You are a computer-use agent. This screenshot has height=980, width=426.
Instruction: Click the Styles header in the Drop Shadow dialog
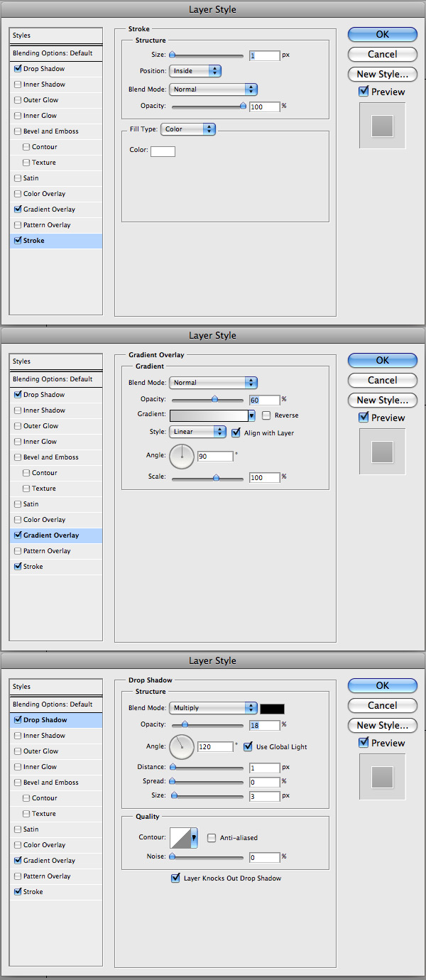tap(56, 687)
